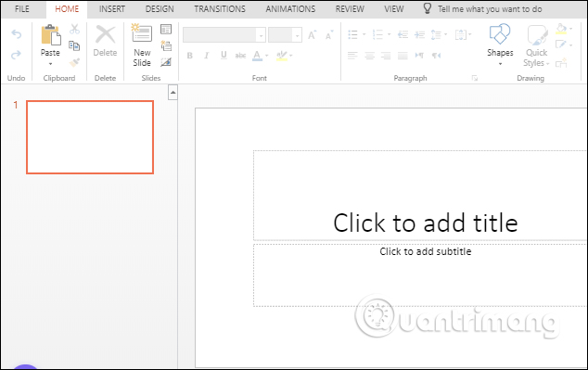Copy selection using the Copy icon
This screenshot has width=588, height=370.
74,45
